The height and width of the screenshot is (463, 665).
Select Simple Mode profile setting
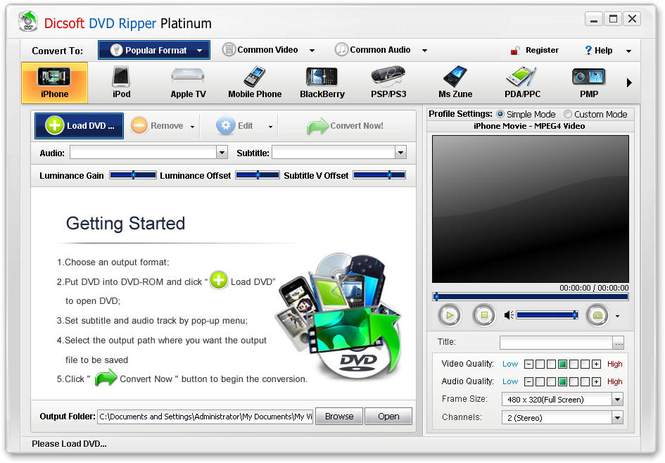point(526,114)
